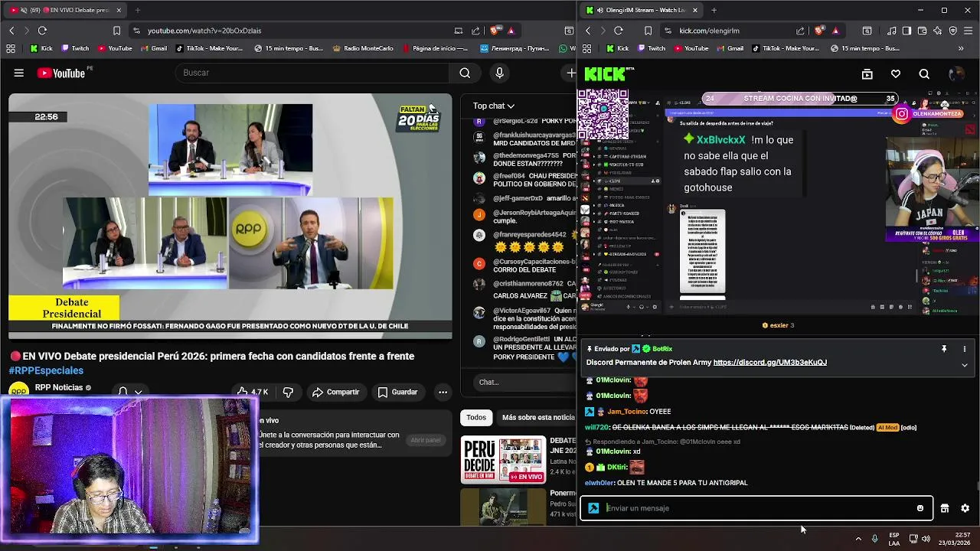The image size is (980, 551).
Task: Click the Guardar save button
Action: (397, 392)
